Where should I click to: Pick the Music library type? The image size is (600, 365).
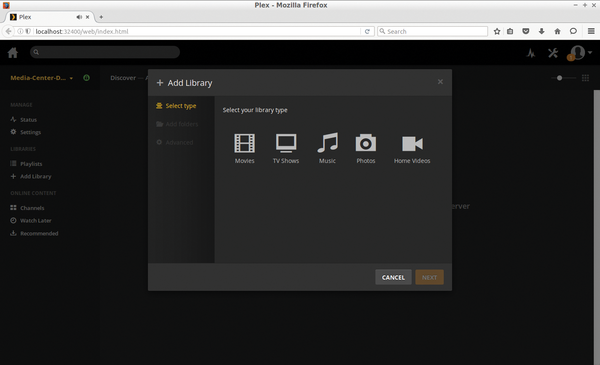(x=328, y=148)
